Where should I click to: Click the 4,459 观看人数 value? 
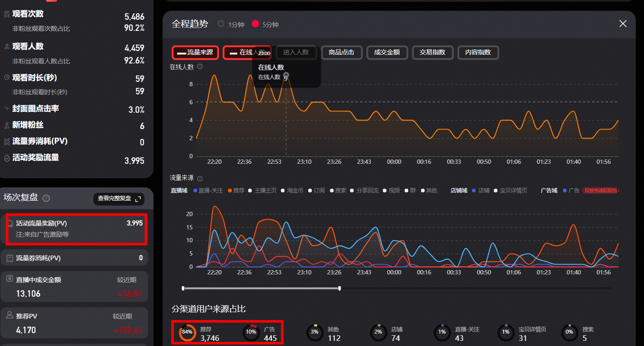click(x=134, y=48)
